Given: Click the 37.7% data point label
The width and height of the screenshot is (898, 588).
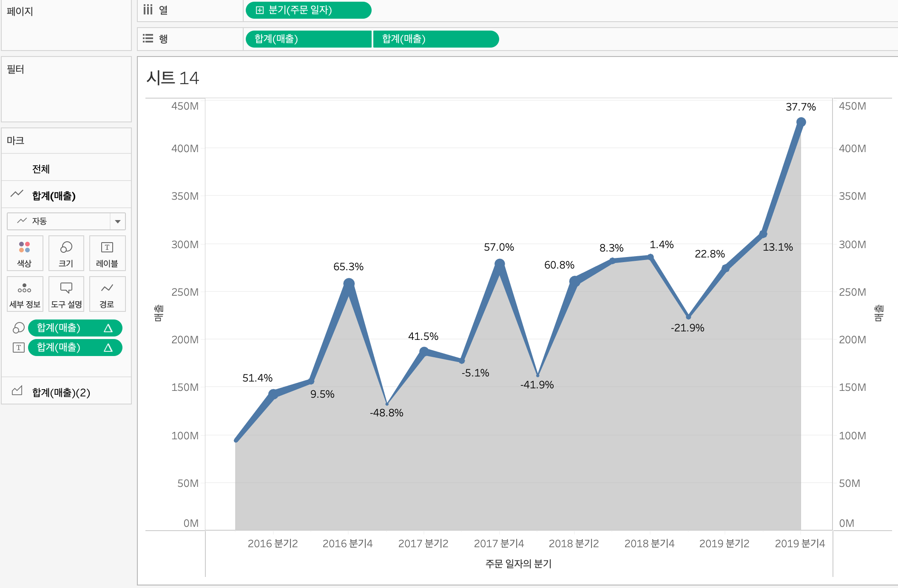Looking at the screenshot, I should [x=800, y=107].
